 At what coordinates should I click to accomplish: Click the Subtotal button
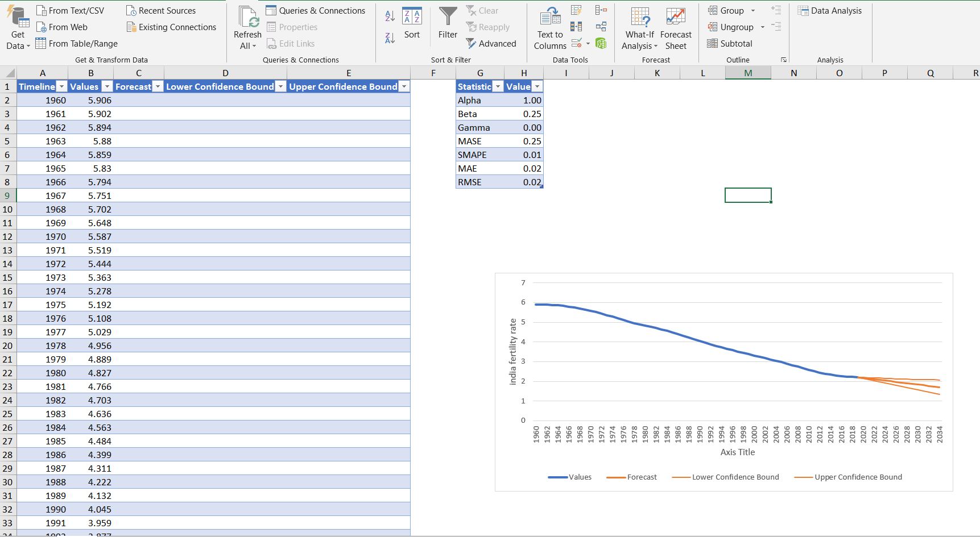(x=731, y=43)
